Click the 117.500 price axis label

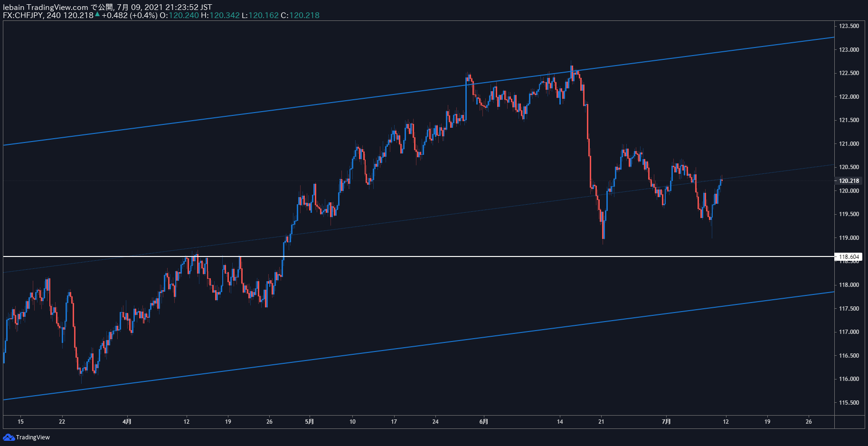pyautogui.click(x=849, y=308)
